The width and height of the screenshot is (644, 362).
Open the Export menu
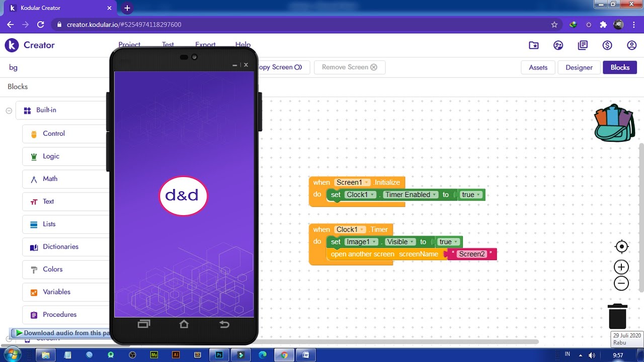pos(205,45)
